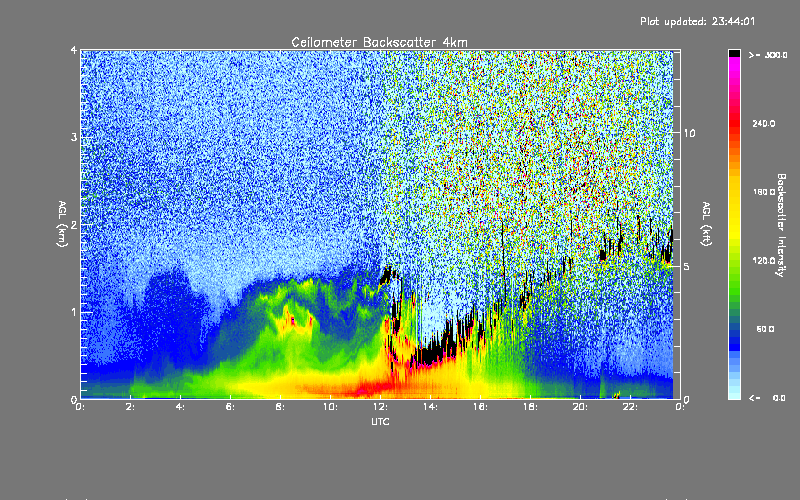Image resolution: width=800 pixels, height=500 pixels.
Task: Click the '<= 0.0' colorbar minimum label
Action: click(x=768, y=398)
